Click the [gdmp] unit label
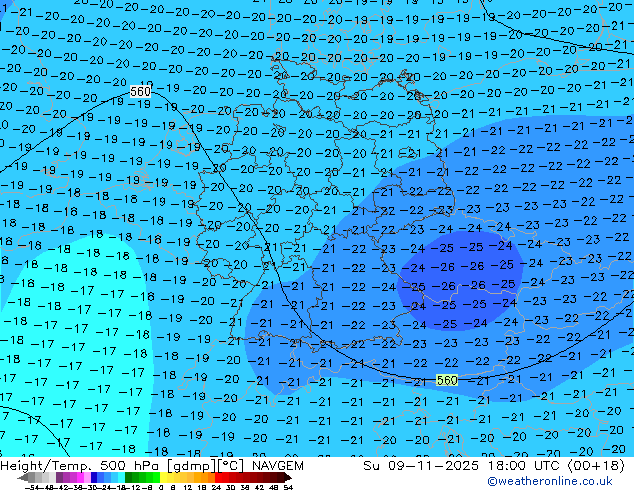Screen dimensions: 634x490 click(192, 466)
